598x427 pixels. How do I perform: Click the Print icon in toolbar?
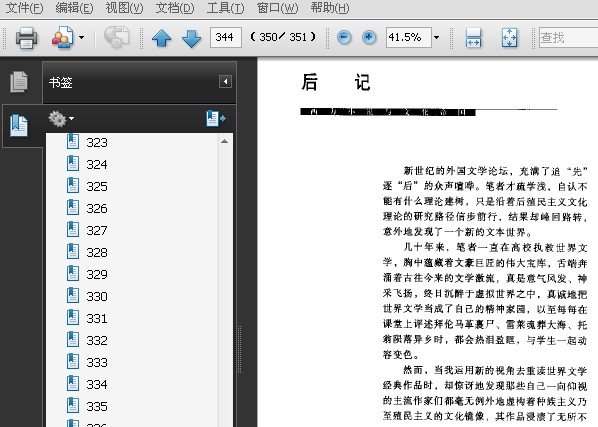pyautogui.click(x=26, y=38)
